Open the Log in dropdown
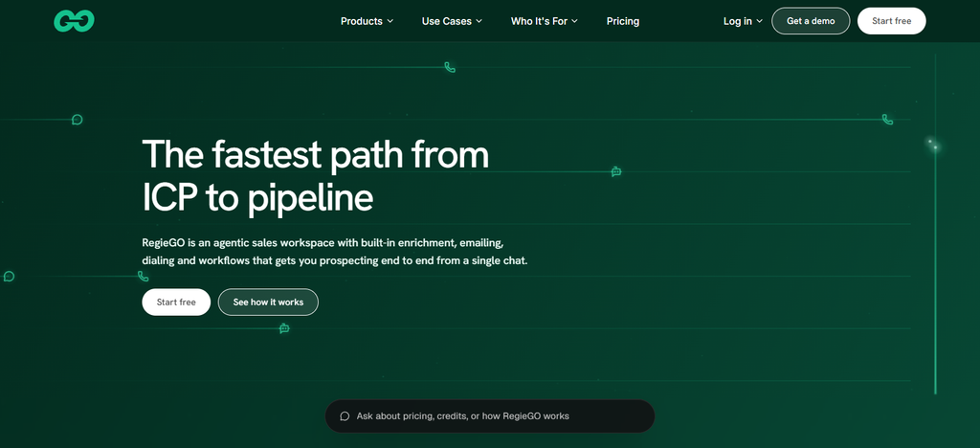 coord(743,21)
